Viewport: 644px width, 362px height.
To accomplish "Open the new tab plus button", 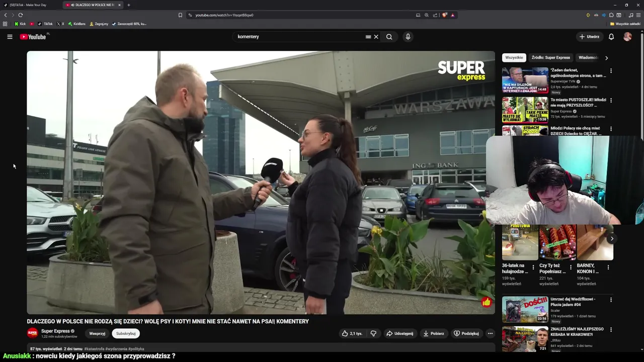I will tap(129, 5).
